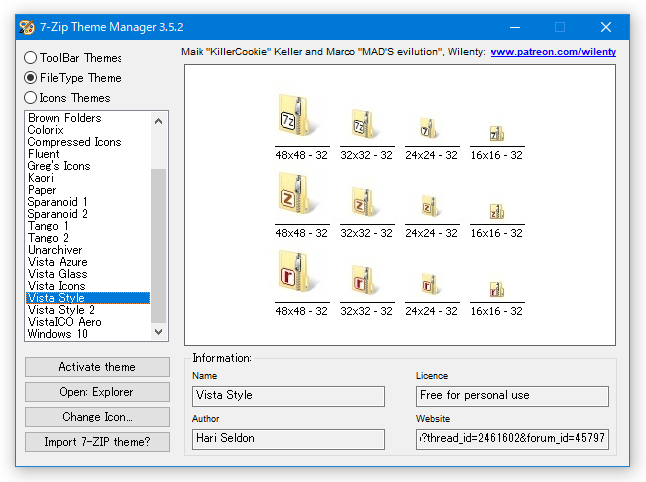The width and height of the screenshot is (646, 482).
Task: Minimize the 7-Zip Theme Manager window
Action: (515, 27)
